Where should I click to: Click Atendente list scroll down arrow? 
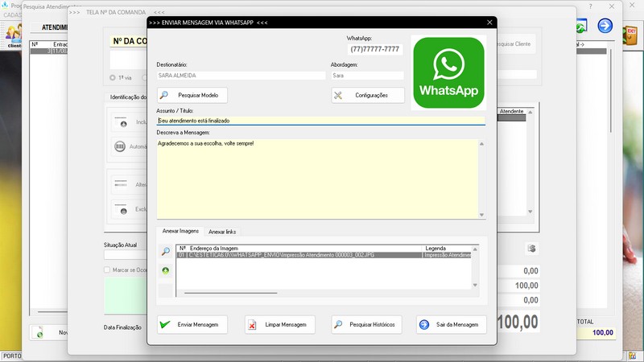(530, 212)
